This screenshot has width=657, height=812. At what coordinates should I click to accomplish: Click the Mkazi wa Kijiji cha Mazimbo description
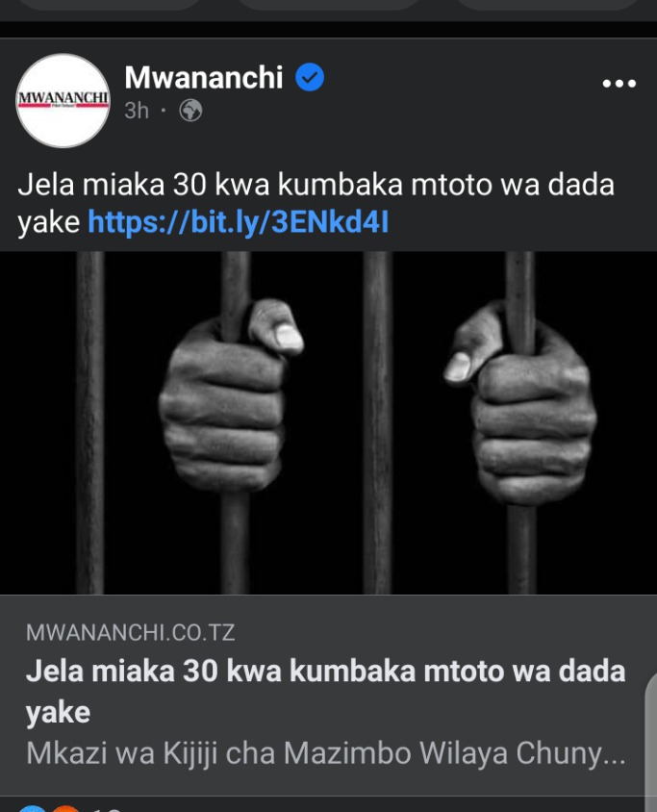point(326,753)
